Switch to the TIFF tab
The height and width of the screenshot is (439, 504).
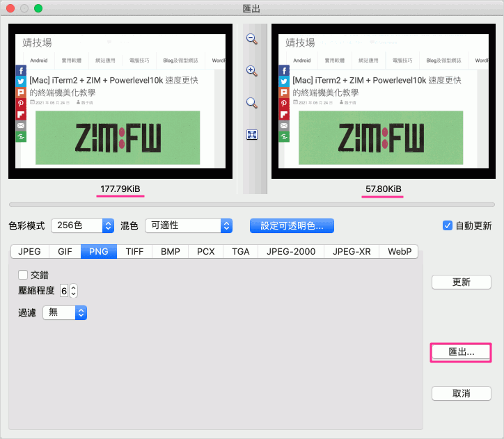click(x=134, y=251)
